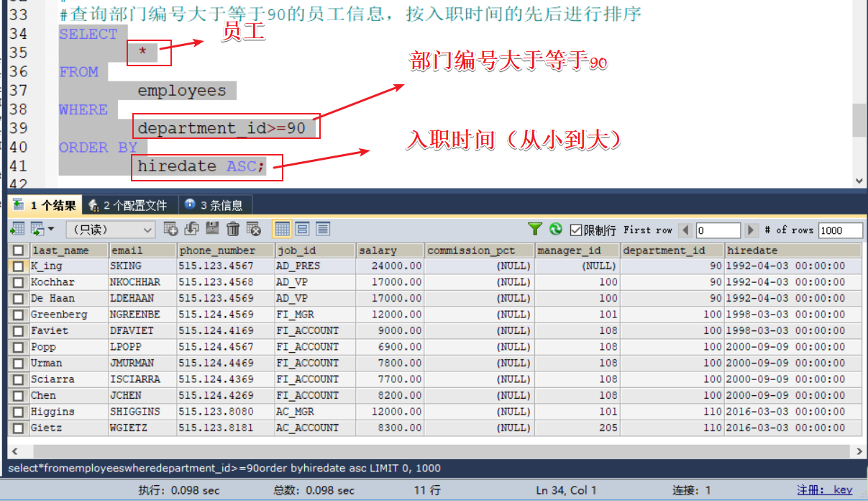The height and width of the screenshot is (501, 868).
Task: Cancel changes with the grid X icon
Action: click(253, 230)
